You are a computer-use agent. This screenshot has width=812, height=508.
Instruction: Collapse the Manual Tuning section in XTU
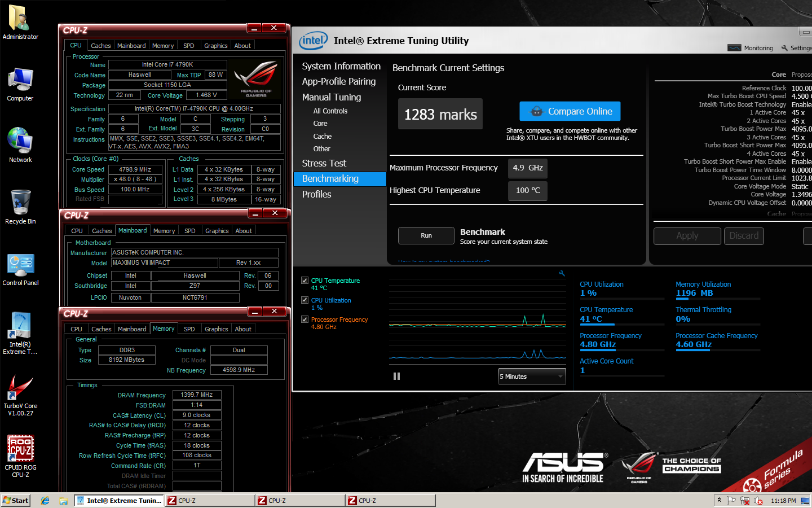point(332,97)
